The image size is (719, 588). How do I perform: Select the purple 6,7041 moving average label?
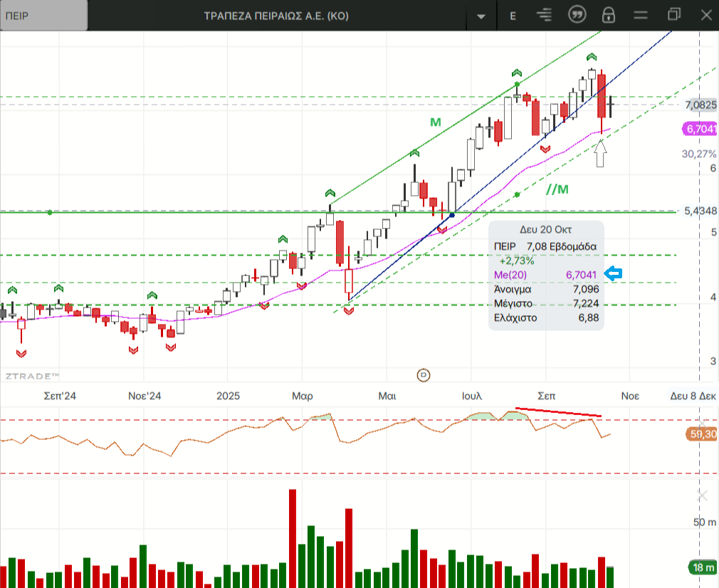[700, 129]
